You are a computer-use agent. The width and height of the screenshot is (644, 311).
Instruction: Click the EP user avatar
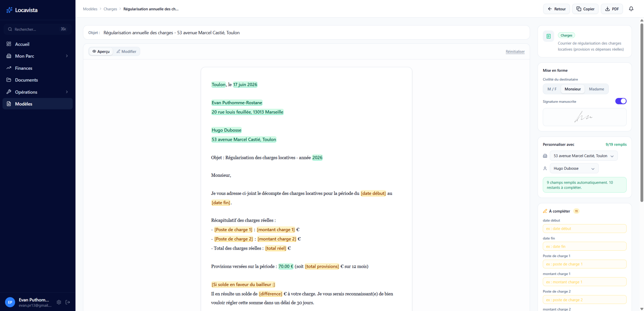click(x=10, y=302)
